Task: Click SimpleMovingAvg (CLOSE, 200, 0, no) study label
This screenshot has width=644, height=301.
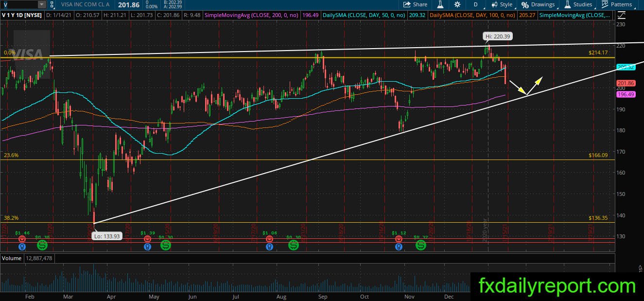Action: (x=250, y=16)
